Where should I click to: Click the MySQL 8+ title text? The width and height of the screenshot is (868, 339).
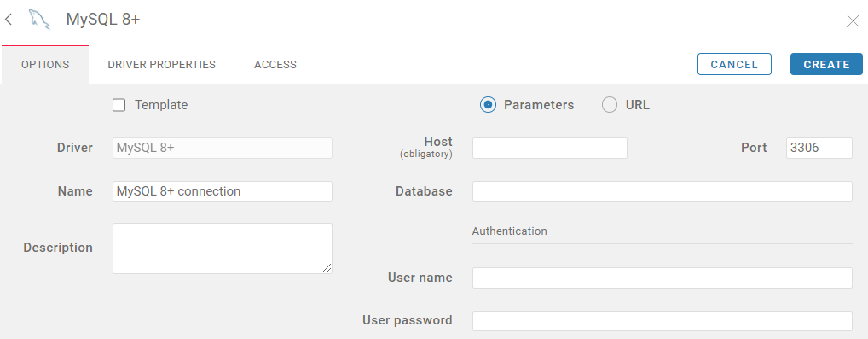point(103,20)
